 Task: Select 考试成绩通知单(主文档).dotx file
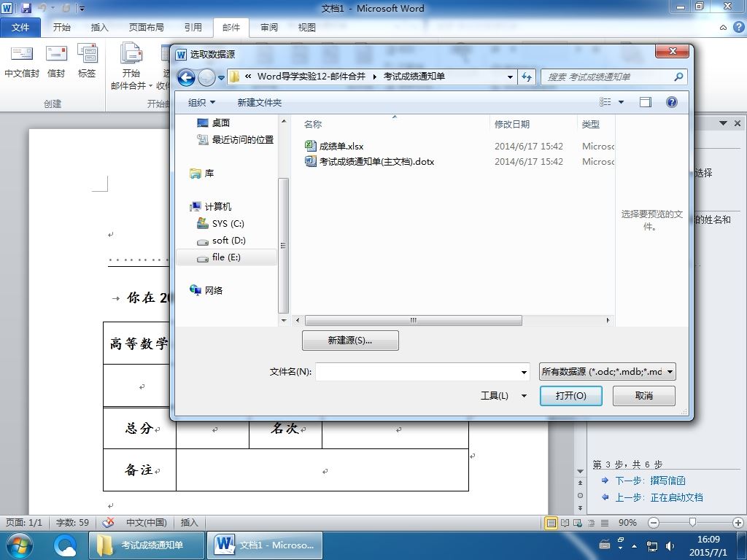[x=370, y=161]
